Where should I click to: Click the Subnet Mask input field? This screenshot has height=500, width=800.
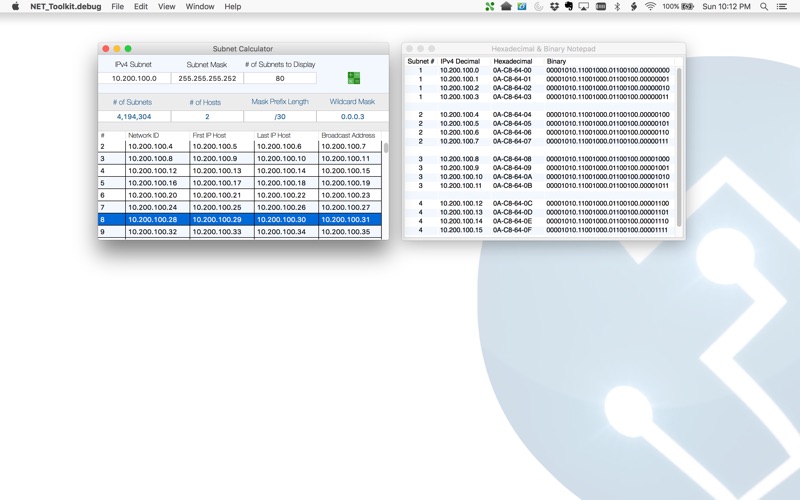(x=207, y=78)
